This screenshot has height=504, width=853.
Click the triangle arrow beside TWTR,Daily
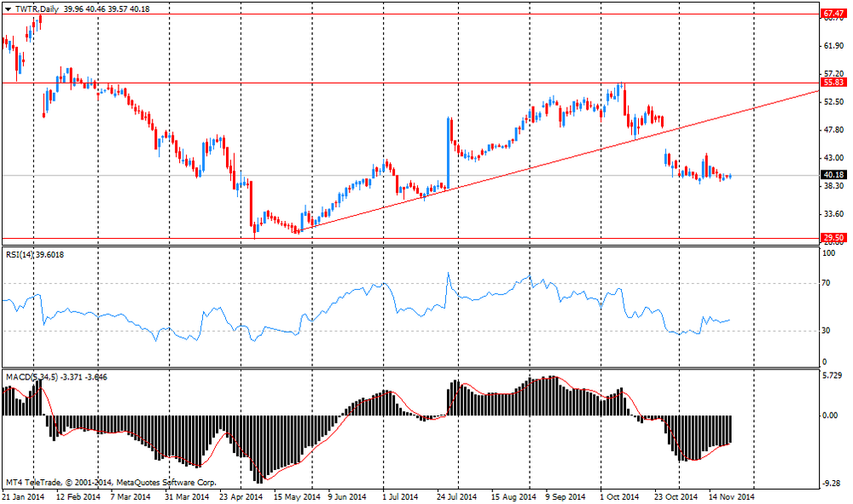coord(7,9)
